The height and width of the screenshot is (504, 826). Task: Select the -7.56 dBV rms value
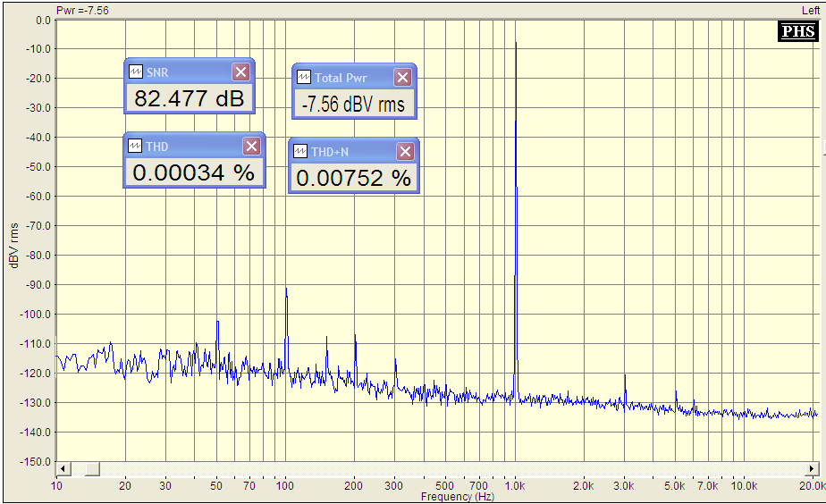click(353, 104)
